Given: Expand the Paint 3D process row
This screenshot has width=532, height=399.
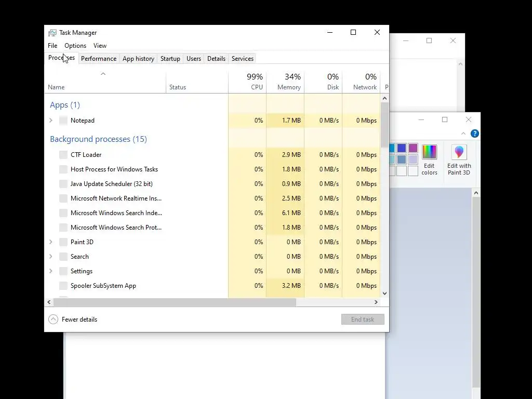Looking at the screenshot, I should click(x=51, y=242).
